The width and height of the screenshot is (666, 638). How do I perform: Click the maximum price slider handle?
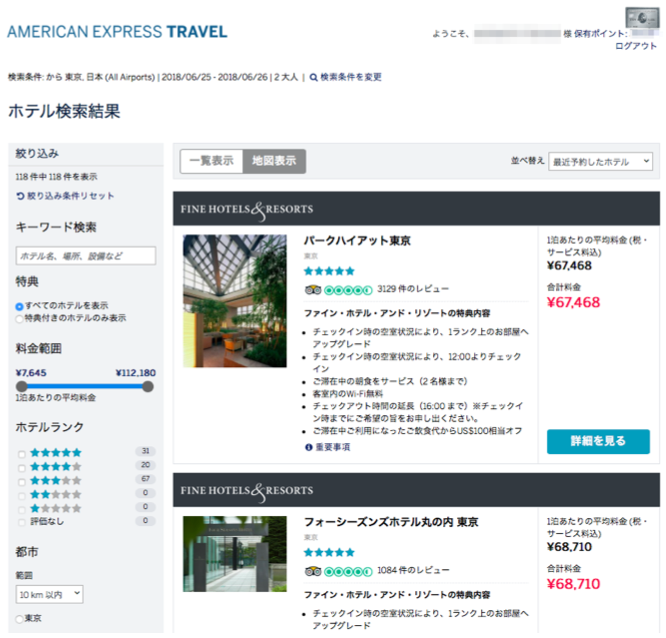tap(148, 387)
